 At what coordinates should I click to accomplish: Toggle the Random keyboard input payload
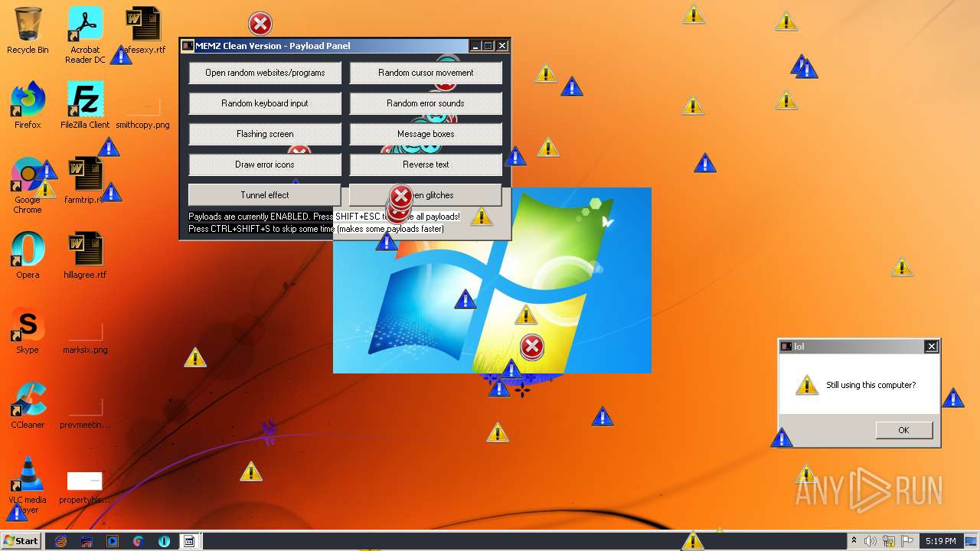point(265,103)
